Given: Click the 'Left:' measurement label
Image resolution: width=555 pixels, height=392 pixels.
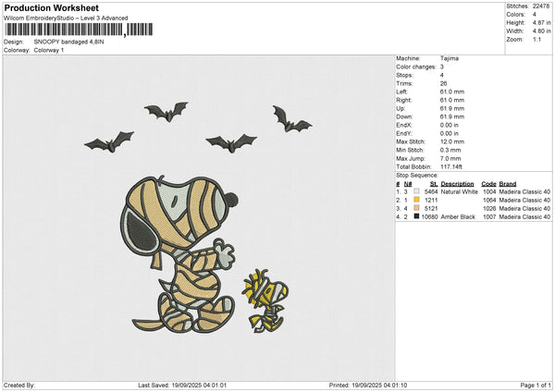Looking at the screenshot, I should [402, 92].
